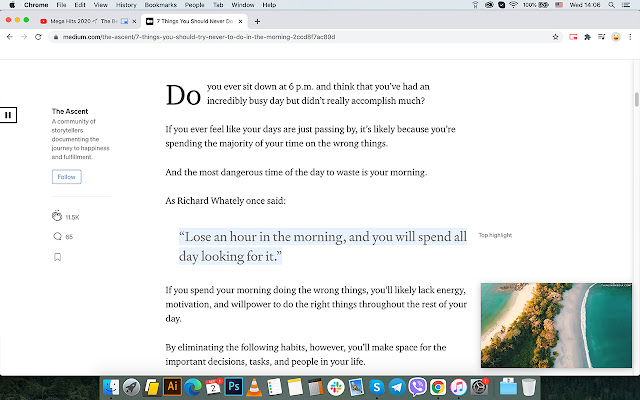Open VLC media player in dock

tap(257, 386)
